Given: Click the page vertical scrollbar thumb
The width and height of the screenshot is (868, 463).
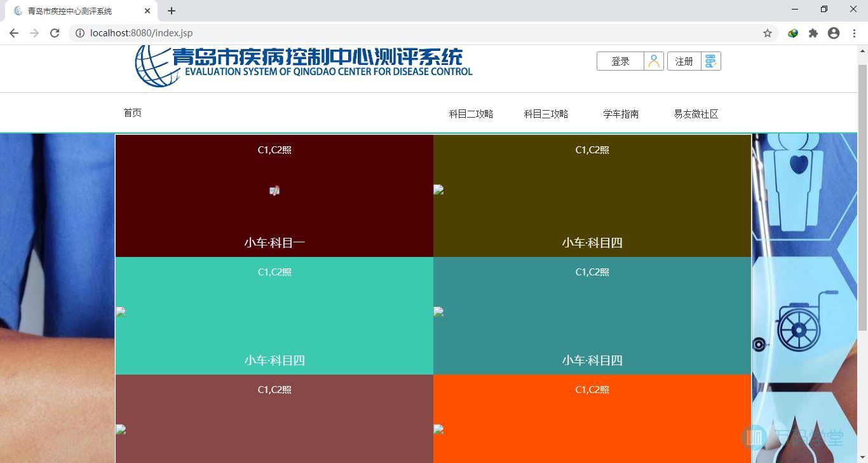Looking at the screenshot, I should coord(862,197).
